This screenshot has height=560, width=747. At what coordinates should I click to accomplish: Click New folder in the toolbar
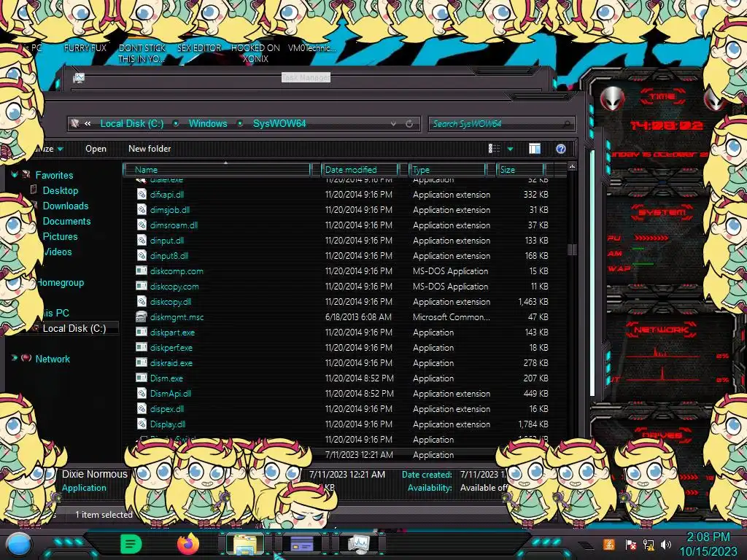pos(150,149)
